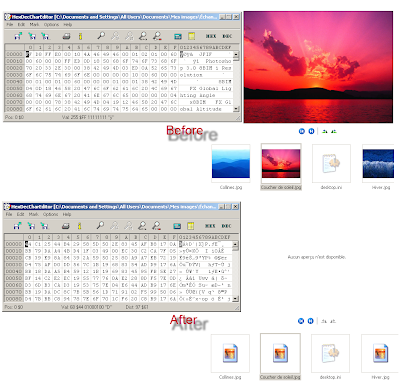Open the File menu in Before editor window
This screenshot has height=384, width=400.
[x=10, y=24]
